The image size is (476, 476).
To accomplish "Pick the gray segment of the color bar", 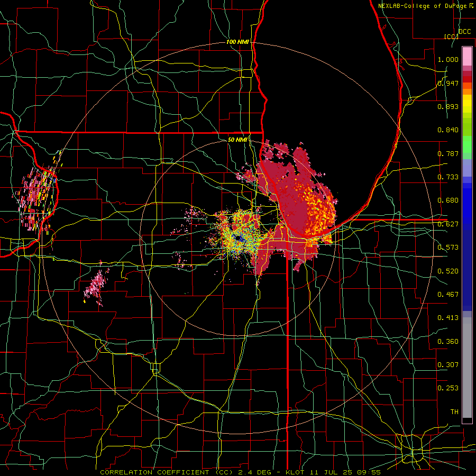I will click(x=467, y=368).
